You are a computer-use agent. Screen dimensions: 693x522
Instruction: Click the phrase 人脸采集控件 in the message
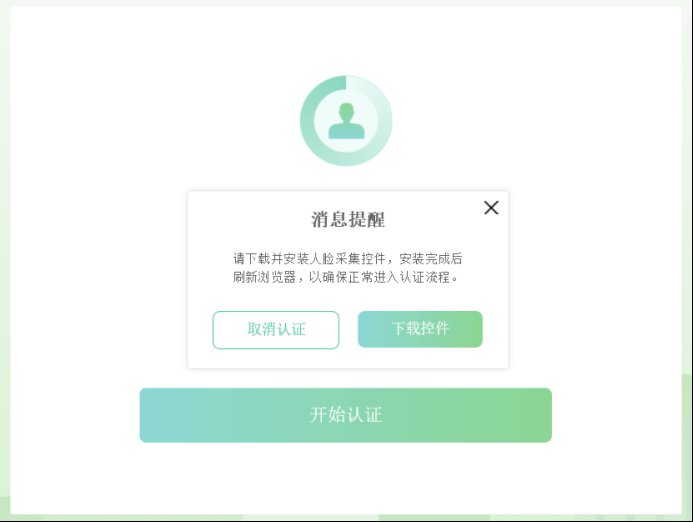[347, 259]
